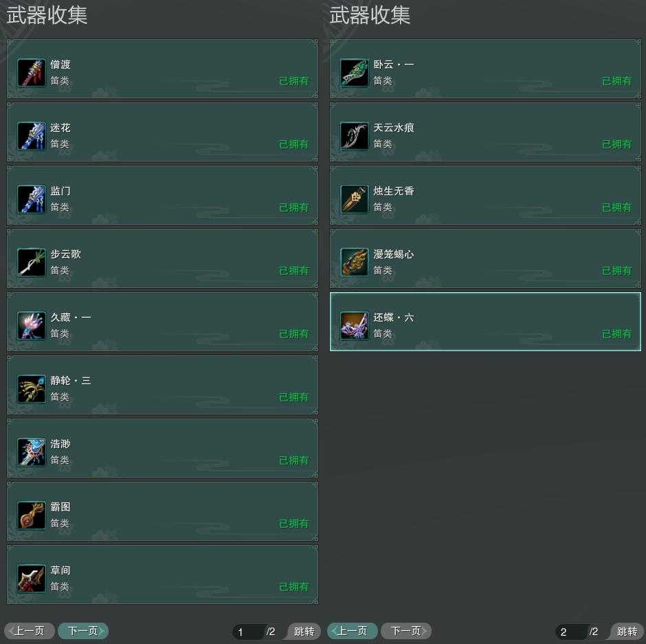Viewport: 646px width, 644px height.
Task: Click 上一页 in the right panel
Action: [353, 631]
